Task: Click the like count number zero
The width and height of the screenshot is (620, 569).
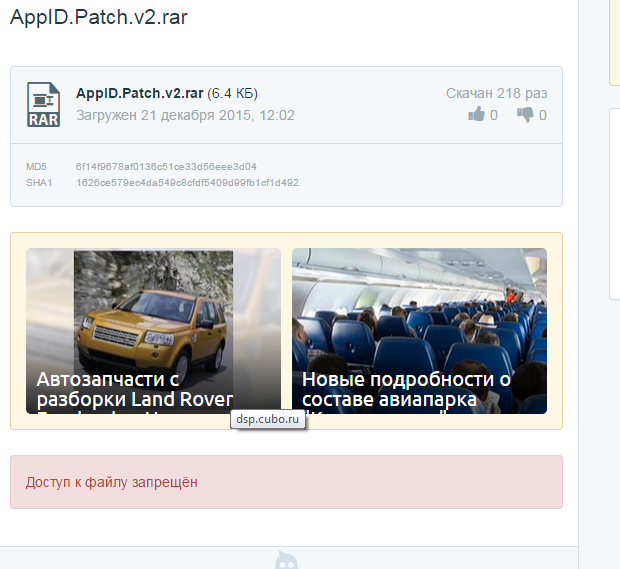Action: point(494,115)
